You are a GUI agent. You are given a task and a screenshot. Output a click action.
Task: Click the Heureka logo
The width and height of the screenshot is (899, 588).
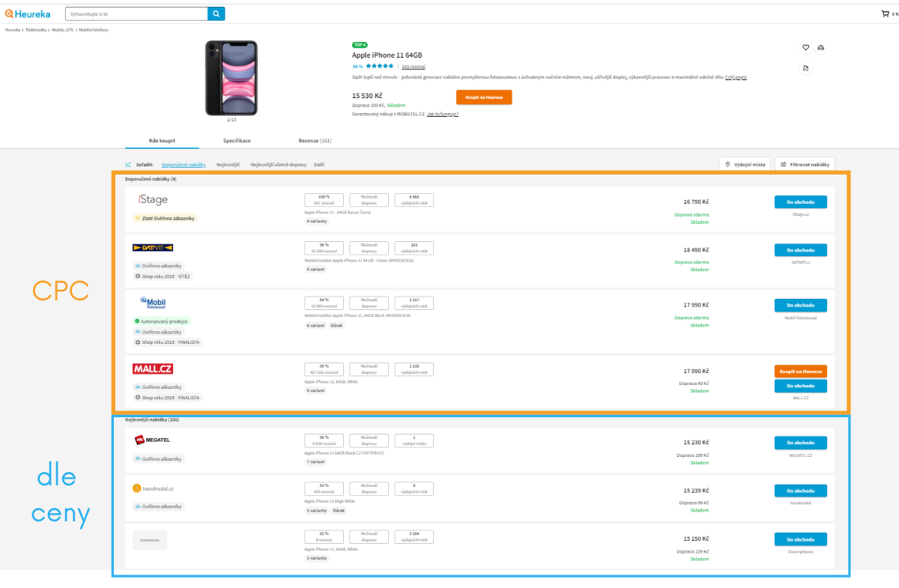tap(27, 13)
